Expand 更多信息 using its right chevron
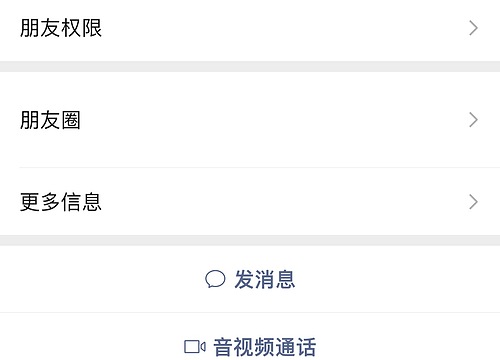This screenshot has height=360, width=500. [x=473, y=202]
